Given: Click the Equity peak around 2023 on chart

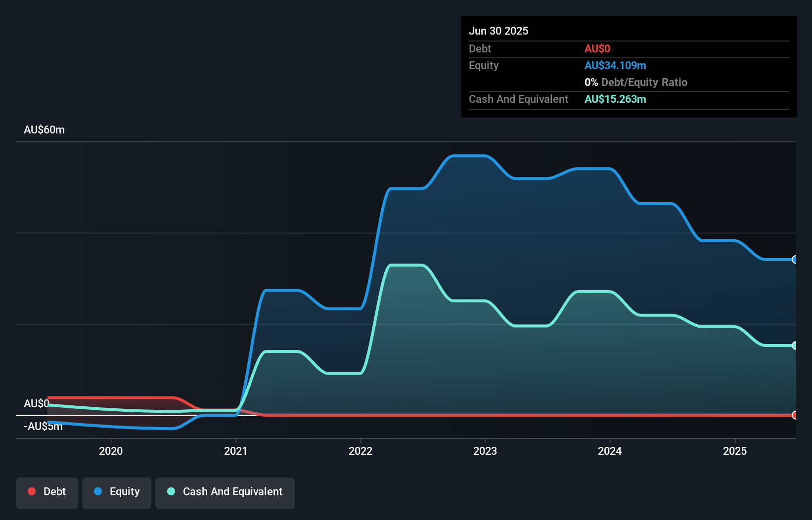Looking at the screenshot, I should click(x=470, y=156).
